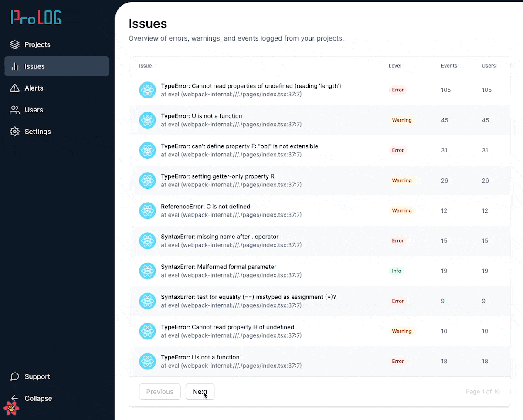The height and width of the screenshot is (420, 523).
Task: Open 'Malformed formal parameter' SyntaxError
Action: click(x=319, y=271)
